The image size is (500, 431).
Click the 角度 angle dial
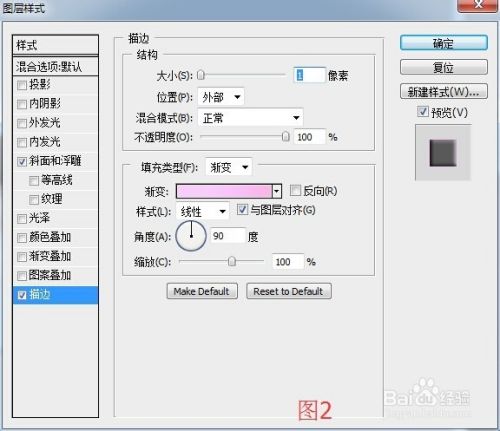(x=191, y=236)
